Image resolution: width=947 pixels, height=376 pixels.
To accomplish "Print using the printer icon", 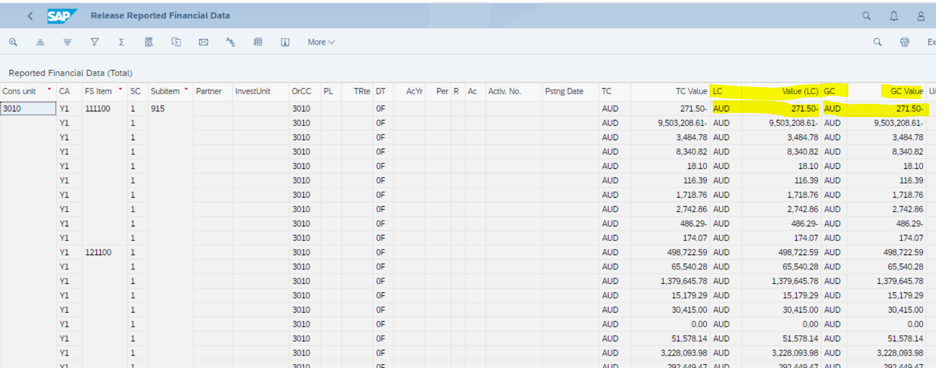I will [x=904, y=42].
